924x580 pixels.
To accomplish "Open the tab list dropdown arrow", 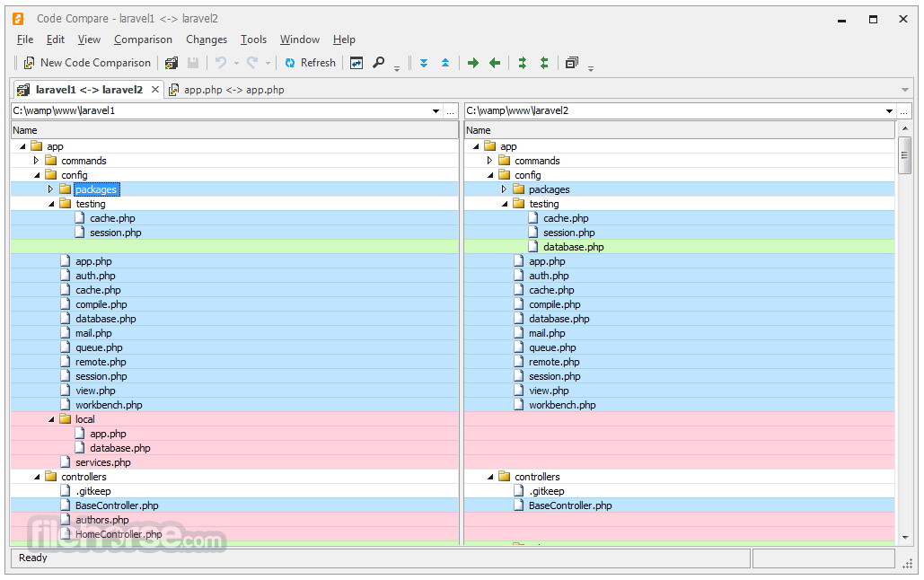I will 904,90.
